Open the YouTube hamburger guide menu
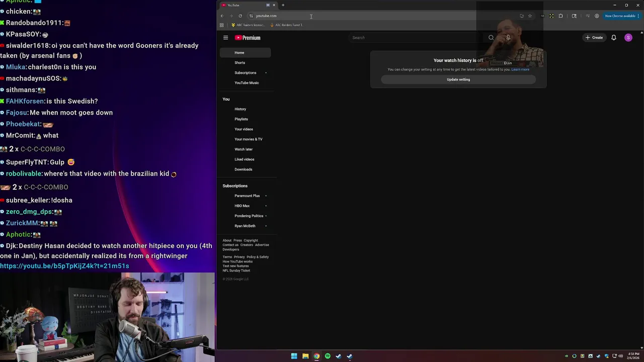The width and height of the screenshot is (644, 362). pyautogui.click(x=226, y=38)
